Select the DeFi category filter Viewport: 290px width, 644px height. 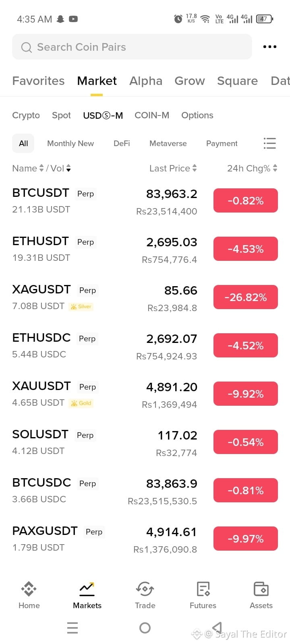(122, 143)
